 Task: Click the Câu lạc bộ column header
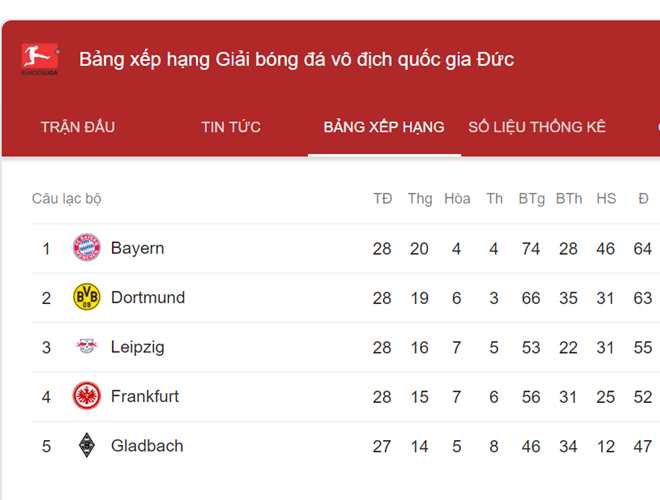point(67,198)
